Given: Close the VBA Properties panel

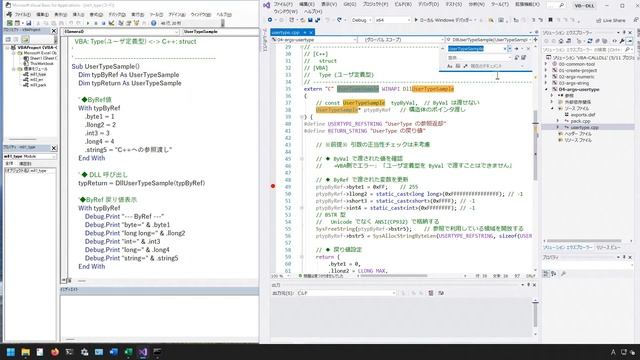Looking at the screenshot, I should pos(54,148).
